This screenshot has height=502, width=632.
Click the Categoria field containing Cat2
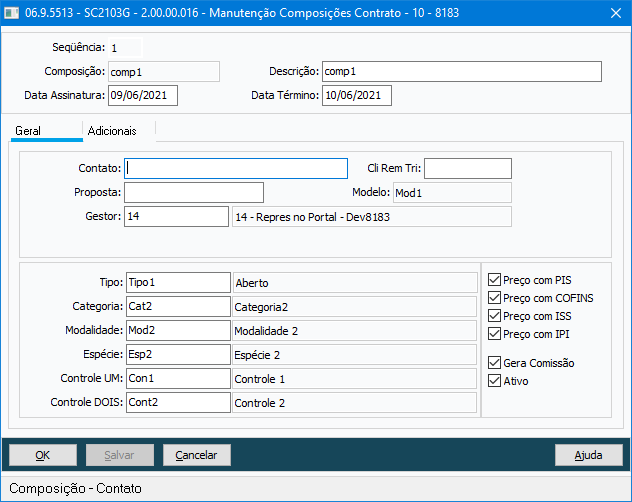[x=178, y=306]
